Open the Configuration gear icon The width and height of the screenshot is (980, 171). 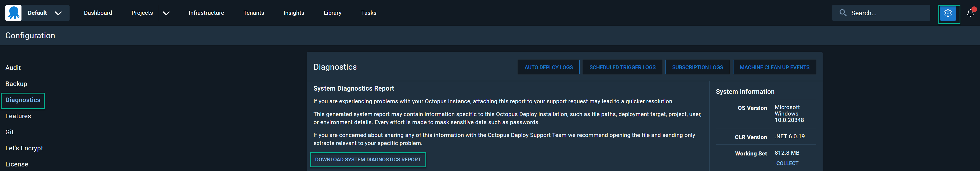coord(948,13)
